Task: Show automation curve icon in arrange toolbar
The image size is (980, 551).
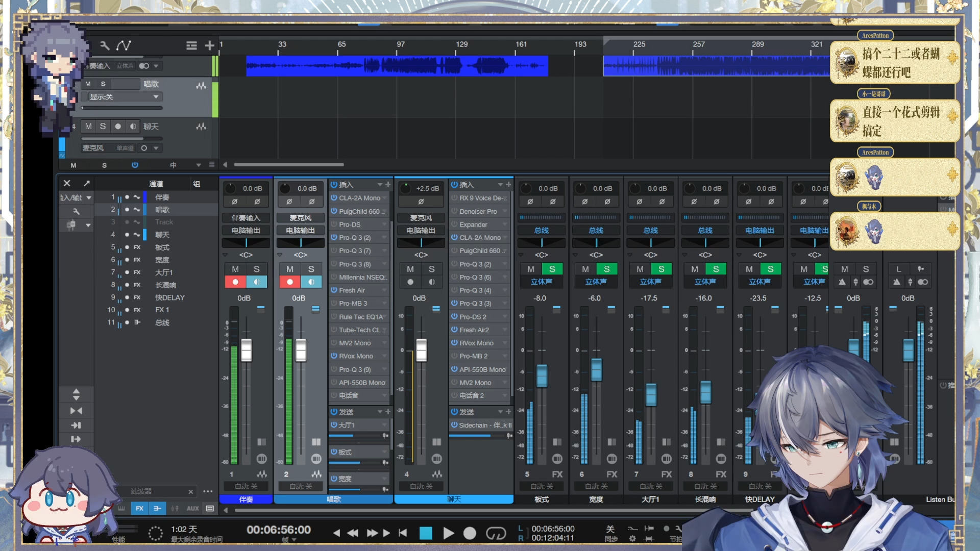Action: (x=124, y=45)
